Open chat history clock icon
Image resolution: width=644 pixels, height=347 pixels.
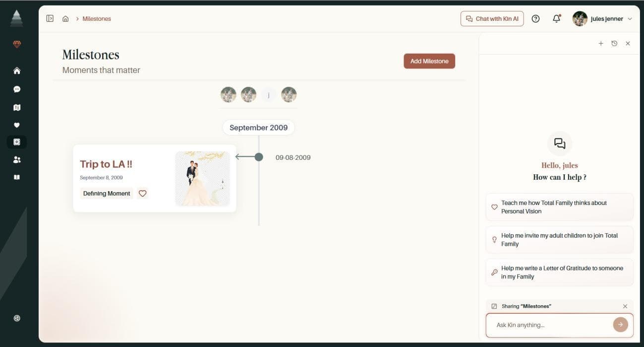click(x=614, y=44)
